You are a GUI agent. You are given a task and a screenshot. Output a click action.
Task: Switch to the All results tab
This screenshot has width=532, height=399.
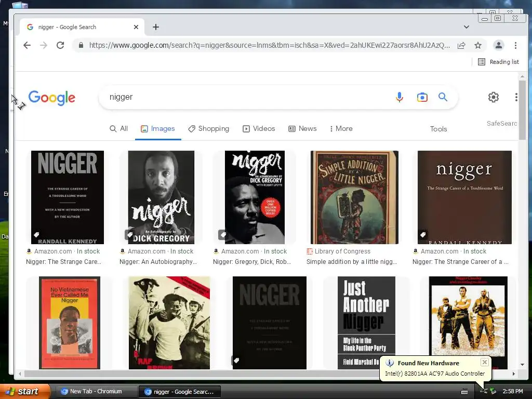pos(119,129)
